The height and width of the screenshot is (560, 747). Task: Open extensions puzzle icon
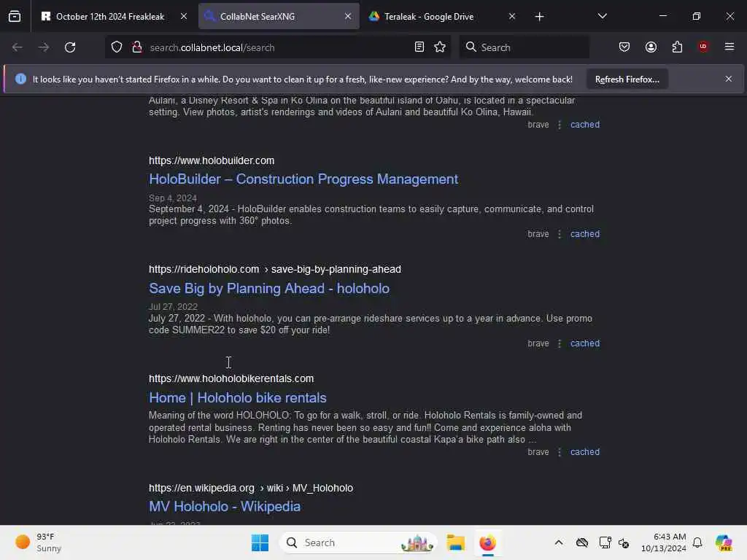677,47
